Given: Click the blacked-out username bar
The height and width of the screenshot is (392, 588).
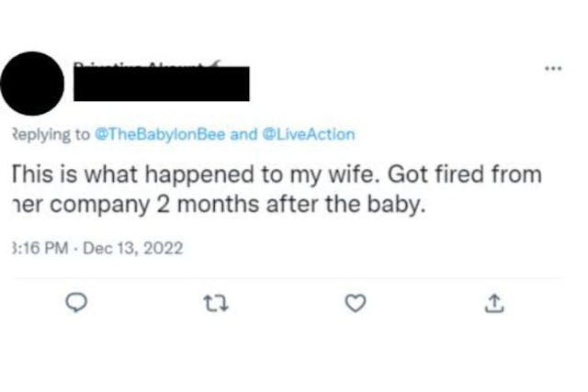Looking at the screenshot, I should click(x=161, y=84).
